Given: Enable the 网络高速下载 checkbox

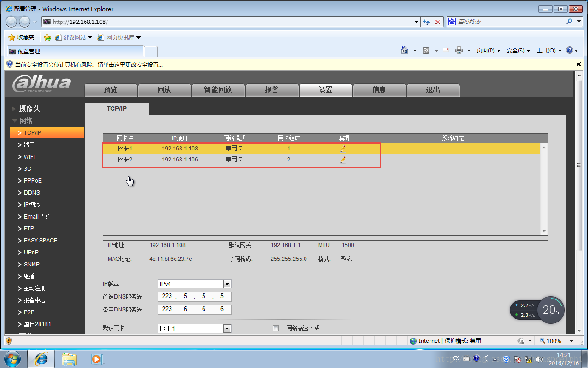Looking at the screenshot, I should click(276, 328).
